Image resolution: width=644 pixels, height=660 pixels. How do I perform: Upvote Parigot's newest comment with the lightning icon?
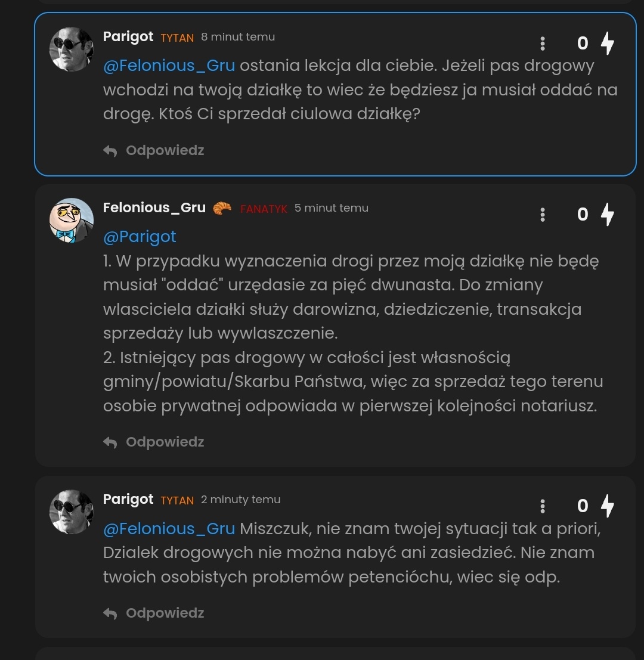[x=607, y=506]
